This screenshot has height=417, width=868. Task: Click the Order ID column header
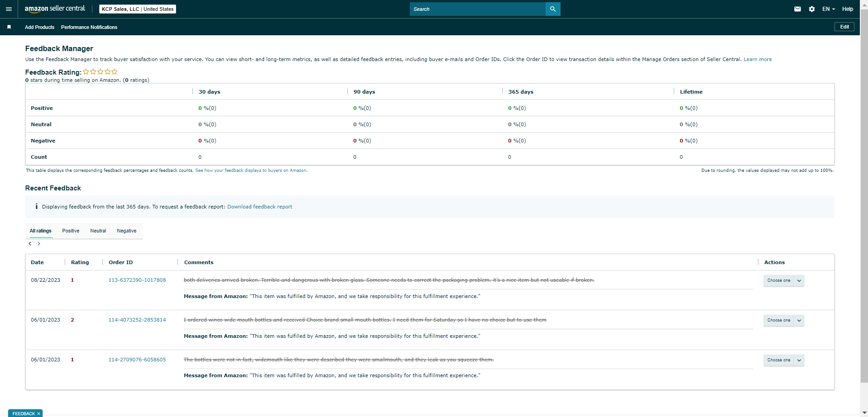pyautogui.click(x=120, y=262)
